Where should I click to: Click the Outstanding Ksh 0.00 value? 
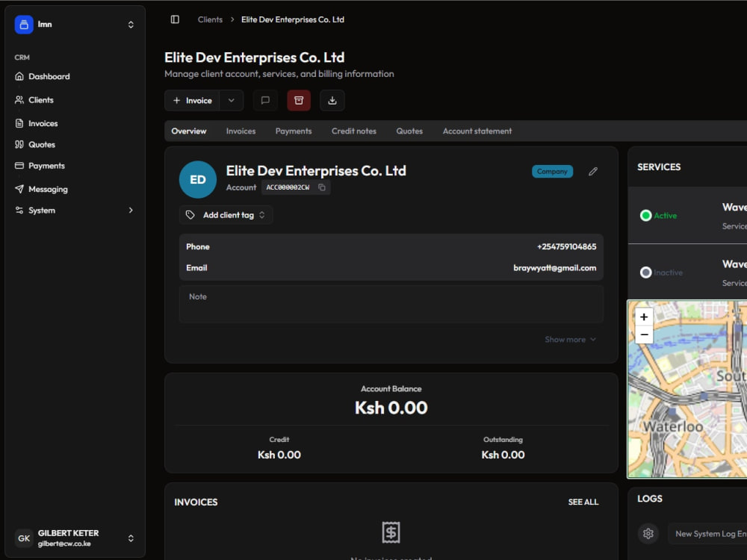tap(503, 455)
